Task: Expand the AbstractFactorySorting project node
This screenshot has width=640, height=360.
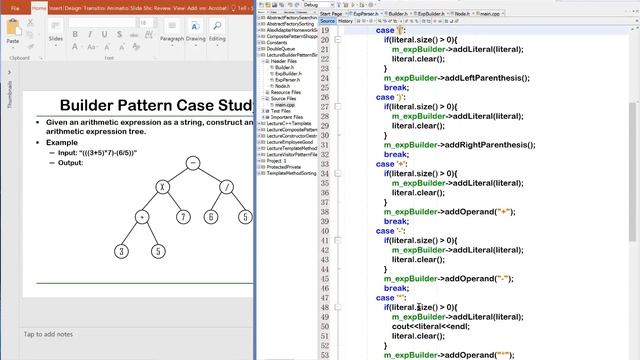Action: point(260,24)
